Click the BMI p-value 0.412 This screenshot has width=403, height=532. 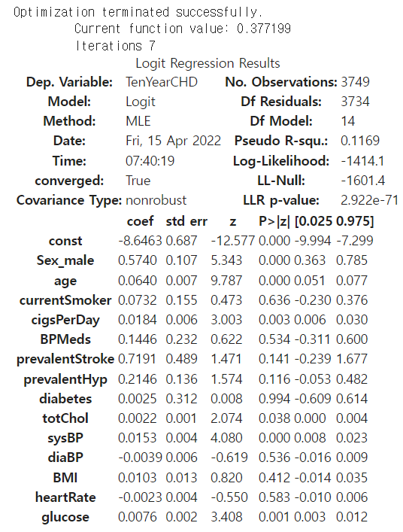click(x=274, y=478)
